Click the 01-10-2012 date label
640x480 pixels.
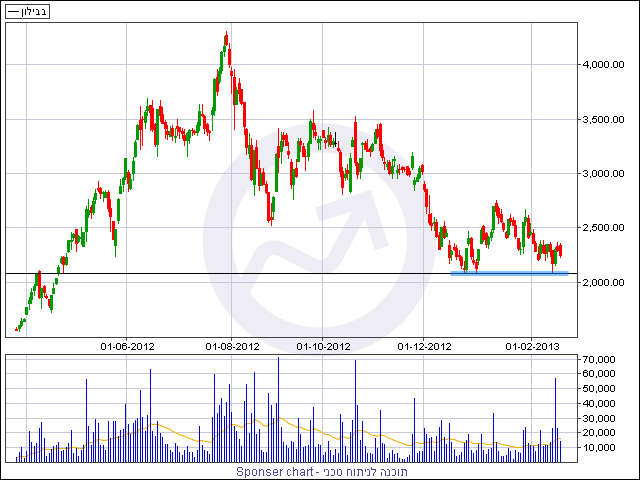pos(323,347)
